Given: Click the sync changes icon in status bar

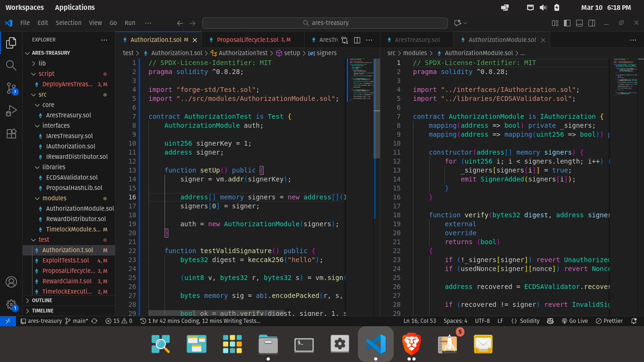Looking at the screenshot, I should (x=94, y=321).
